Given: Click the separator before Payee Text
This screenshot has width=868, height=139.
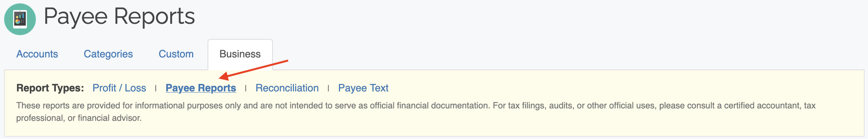Looking at the screenshot, I should pos(328,88).
